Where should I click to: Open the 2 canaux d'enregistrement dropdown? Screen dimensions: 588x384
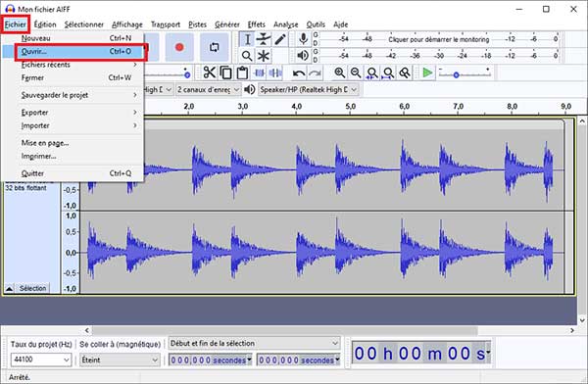click(x=209, y=89)
